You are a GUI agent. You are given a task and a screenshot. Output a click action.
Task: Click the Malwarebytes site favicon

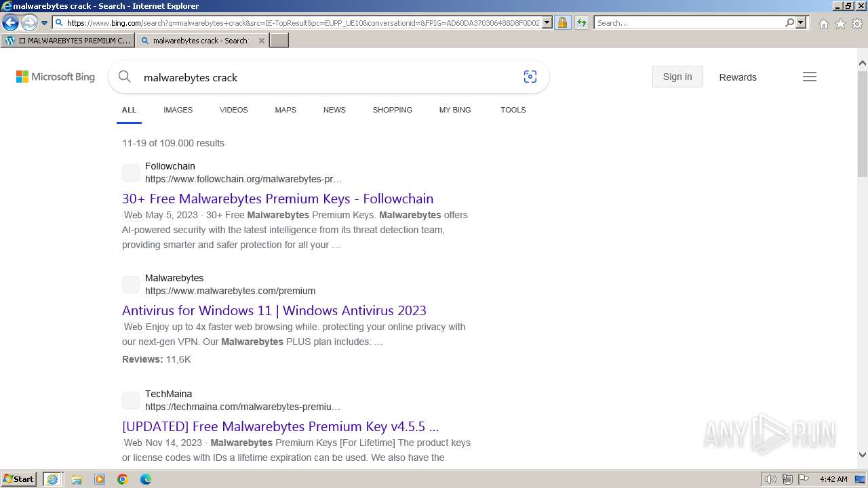coord(131,285)
